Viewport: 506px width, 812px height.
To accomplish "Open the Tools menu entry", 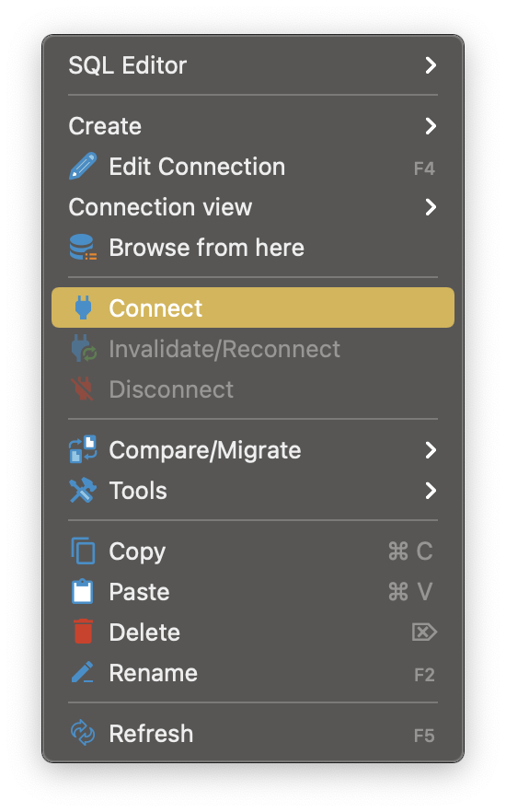I will [253, 490].
